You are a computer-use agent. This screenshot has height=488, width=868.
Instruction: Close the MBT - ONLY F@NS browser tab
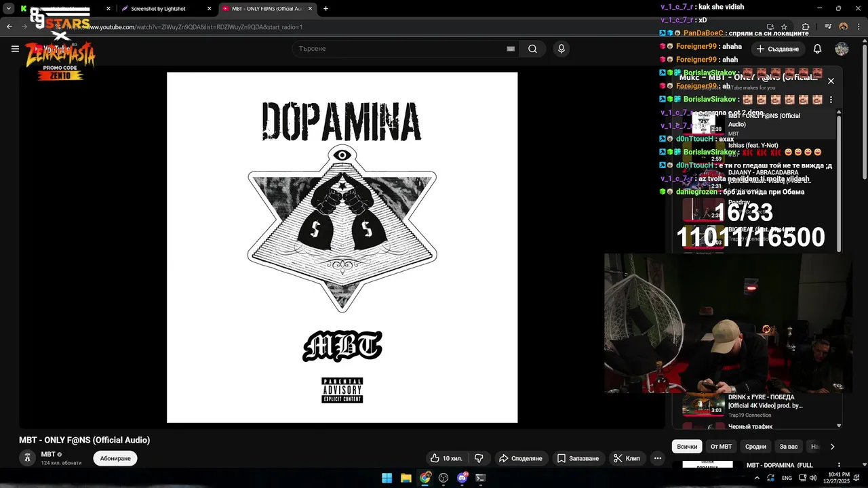click(x=311, y=9)
